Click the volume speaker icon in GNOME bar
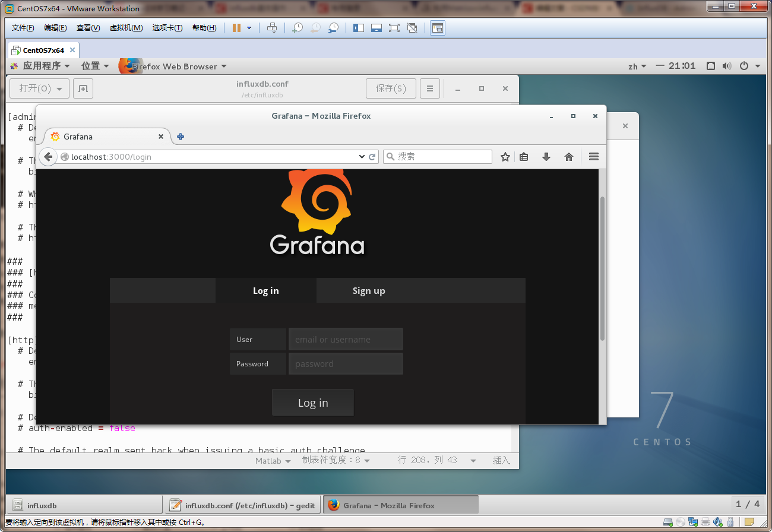Image resolution: width=772 pixels, height=532 pixels. [x=727, y=66]
